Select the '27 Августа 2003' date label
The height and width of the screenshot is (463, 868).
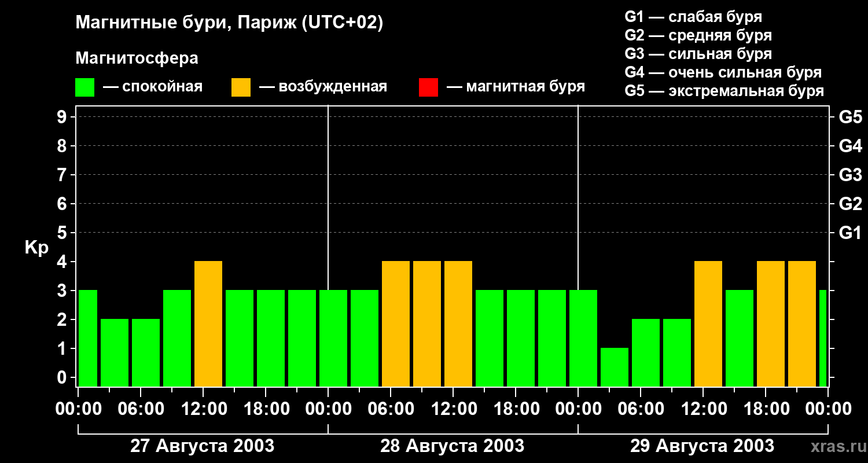pos(203,446)
